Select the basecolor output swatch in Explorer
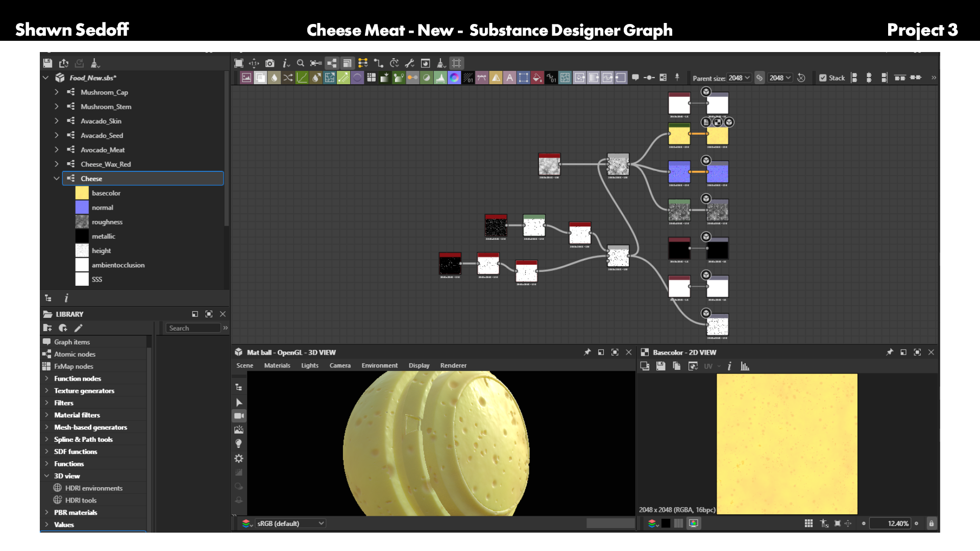 pyautogui.click(x=82, y=193)
